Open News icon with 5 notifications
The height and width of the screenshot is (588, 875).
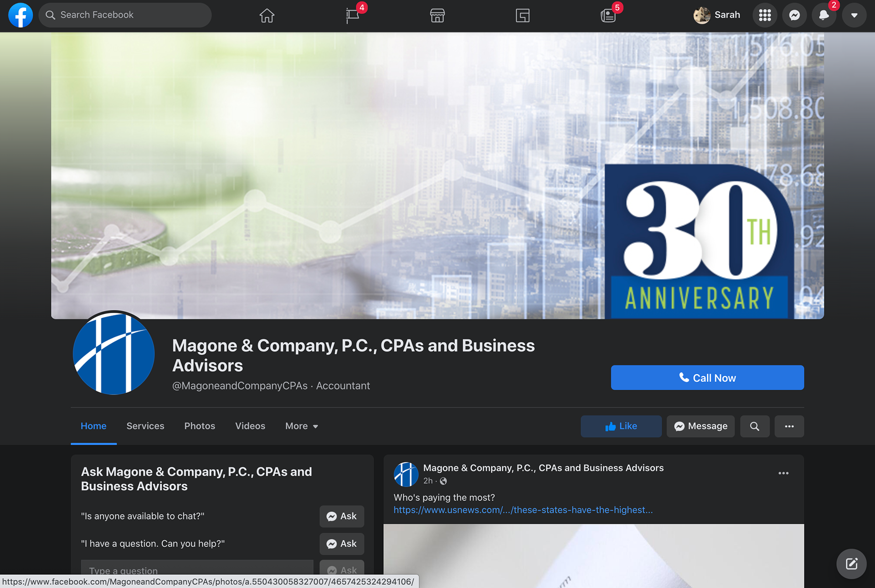[608, 15]
